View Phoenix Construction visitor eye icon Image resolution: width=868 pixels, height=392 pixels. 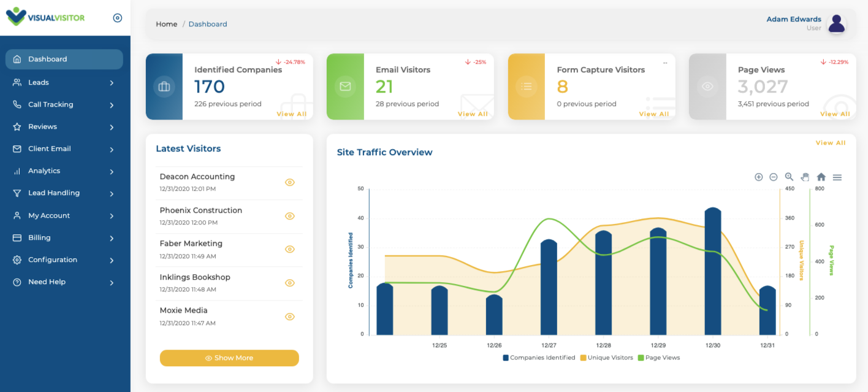pyautogui.click(x=290, y=216)
